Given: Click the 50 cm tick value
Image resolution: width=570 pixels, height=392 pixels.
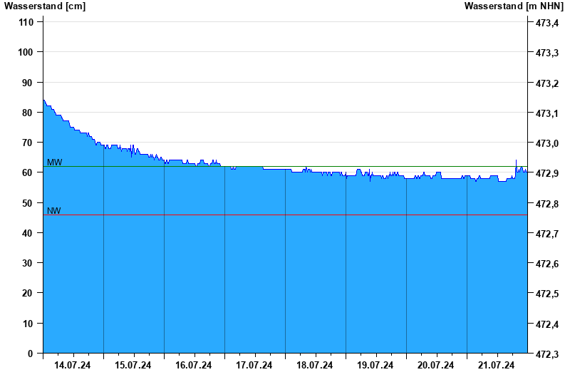Looking at the screenshot, I should click(x=28, y=203).
